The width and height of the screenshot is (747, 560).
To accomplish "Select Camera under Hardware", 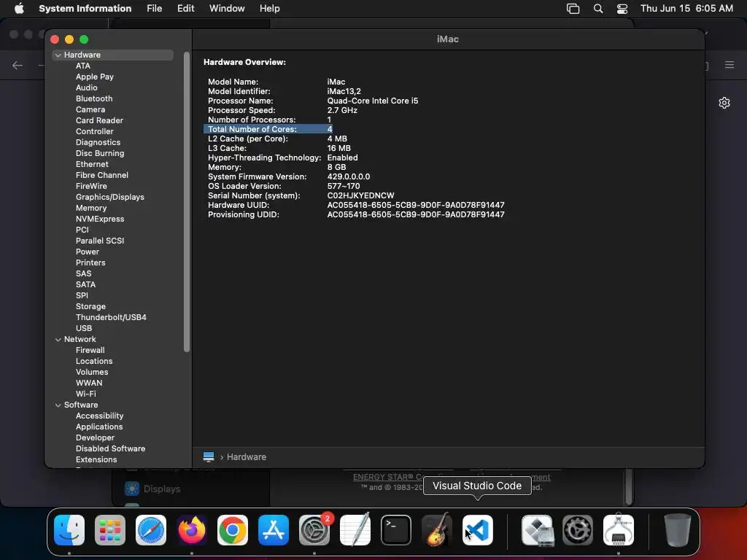I will pos(90,109).
